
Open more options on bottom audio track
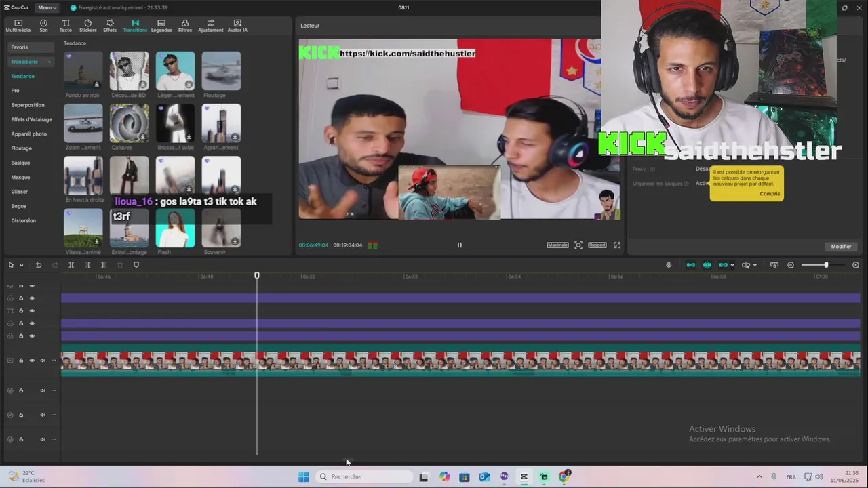point(54,439)
